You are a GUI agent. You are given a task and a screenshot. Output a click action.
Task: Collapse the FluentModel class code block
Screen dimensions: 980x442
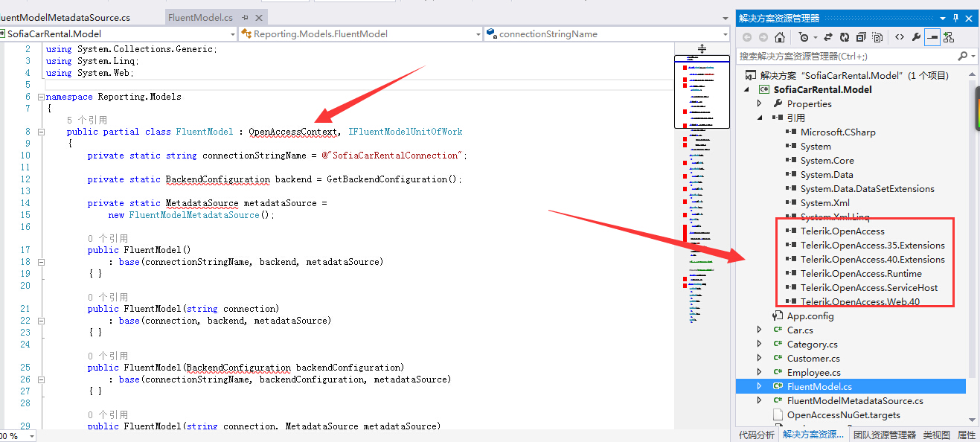(x=41, y=132)
